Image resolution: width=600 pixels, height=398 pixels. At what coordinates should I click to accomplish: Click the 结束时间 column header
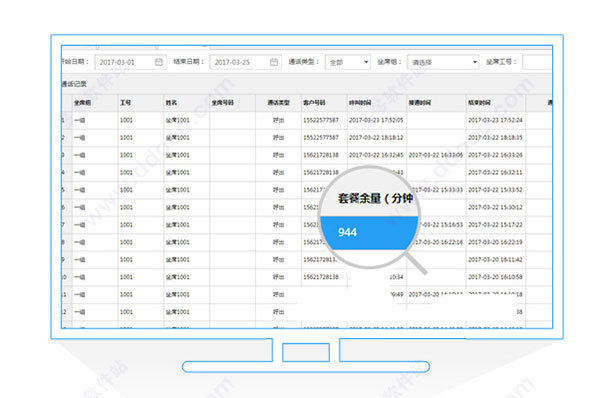[x=479, y=103]
